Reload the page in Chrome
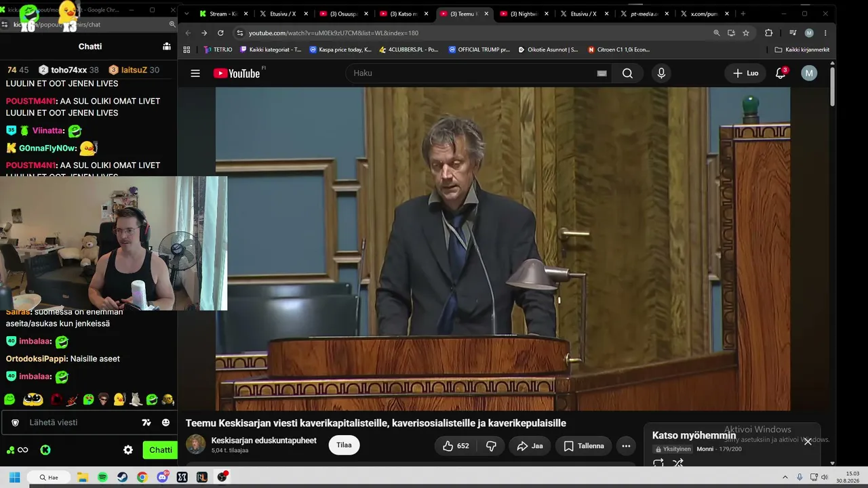 click(x=220, y=33)
